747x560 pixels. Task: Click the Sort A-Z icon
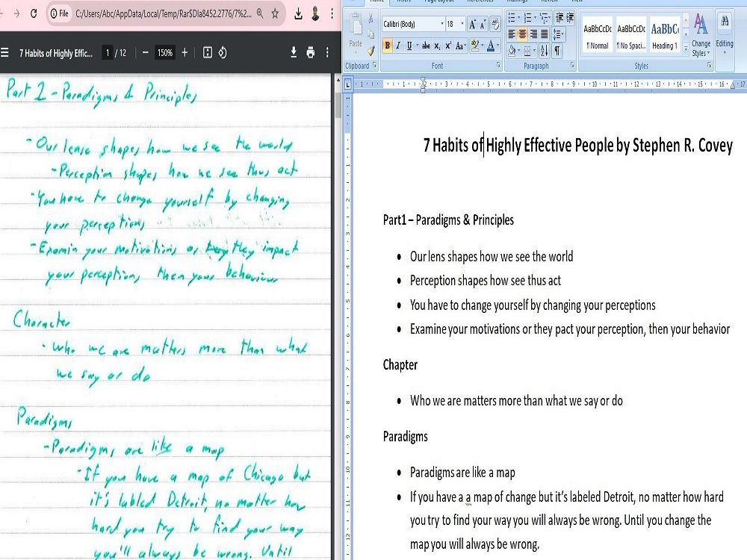544,50
